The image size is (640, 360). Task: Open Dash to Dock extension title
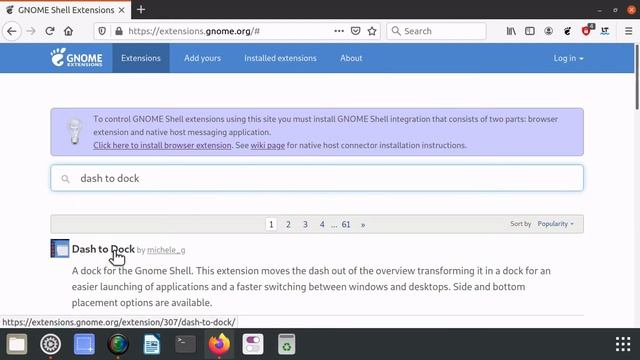point(103,249)
